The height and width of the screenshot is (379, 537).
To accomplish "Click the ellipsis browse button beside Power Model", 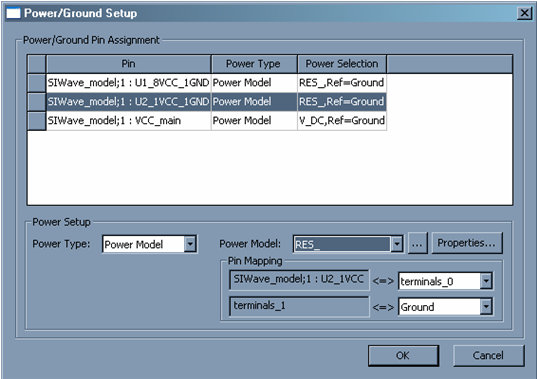I will click(417, 243).
